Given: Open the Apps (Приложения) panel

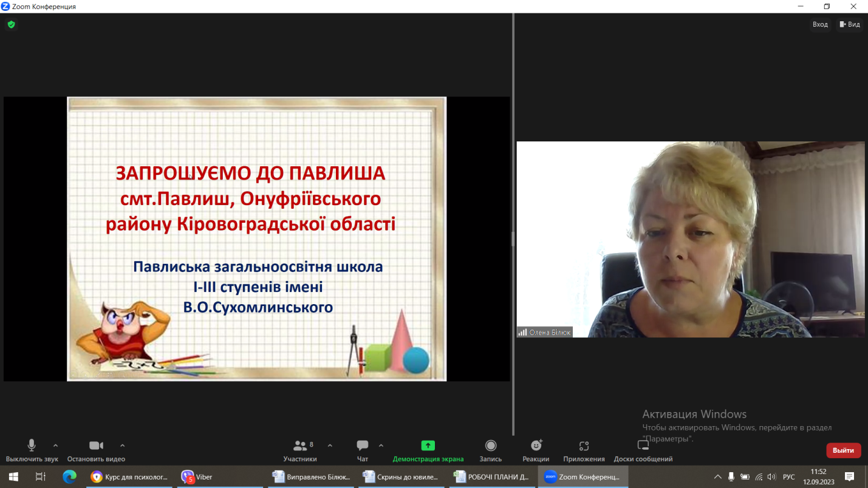Looking at the screenshot, I should pyautogui.click(x=584, y=450).
